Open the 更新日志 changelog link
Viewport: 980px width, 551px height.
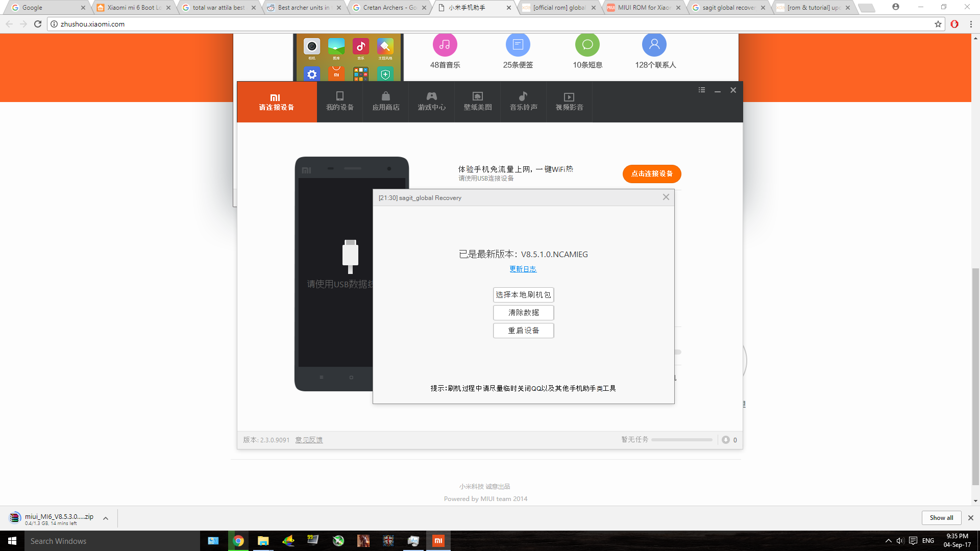[x=523, y=269]
